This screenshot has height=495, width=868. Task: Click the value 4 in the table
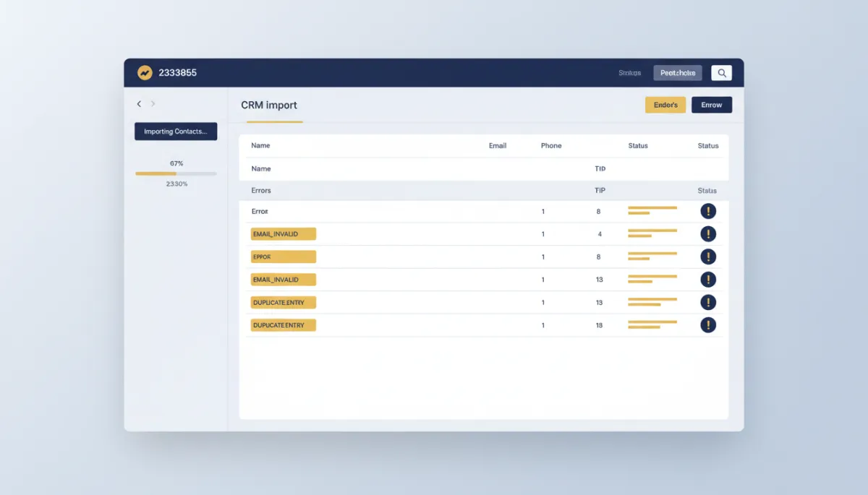(600, 234)
